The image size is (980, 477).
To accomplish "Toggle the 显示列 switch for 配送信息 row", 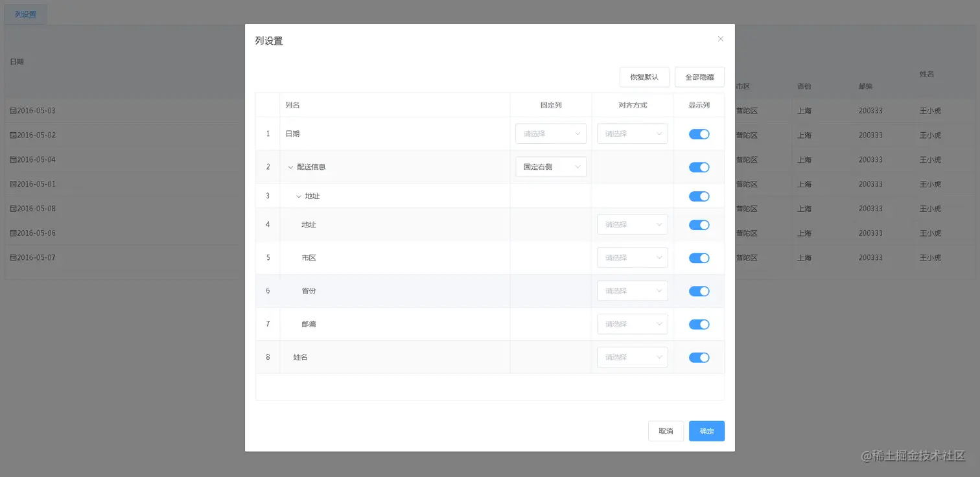I will pyautogui.click(x=699, y=167).
